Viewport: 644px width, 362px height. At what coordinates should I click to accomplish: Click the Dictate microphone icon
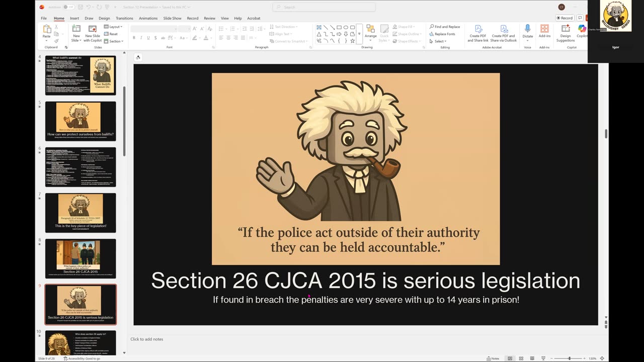pos(527,29)
